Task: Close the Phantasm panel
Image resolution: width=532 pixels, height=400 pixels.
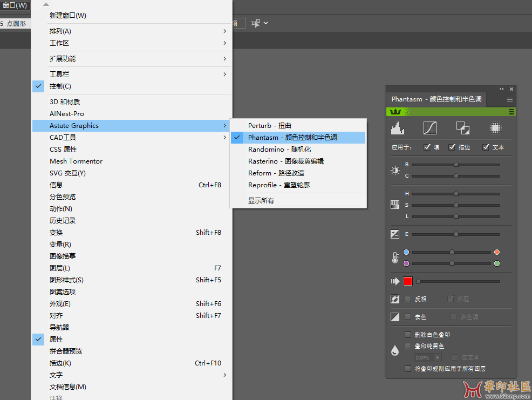Action: [511, 89]
